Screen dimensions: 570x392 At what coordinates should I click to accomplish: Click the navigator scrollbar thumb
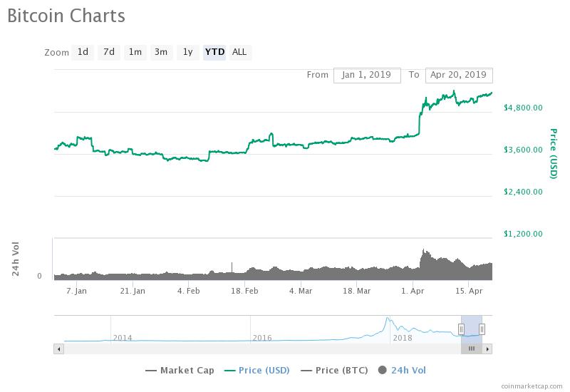coord(471,349)
